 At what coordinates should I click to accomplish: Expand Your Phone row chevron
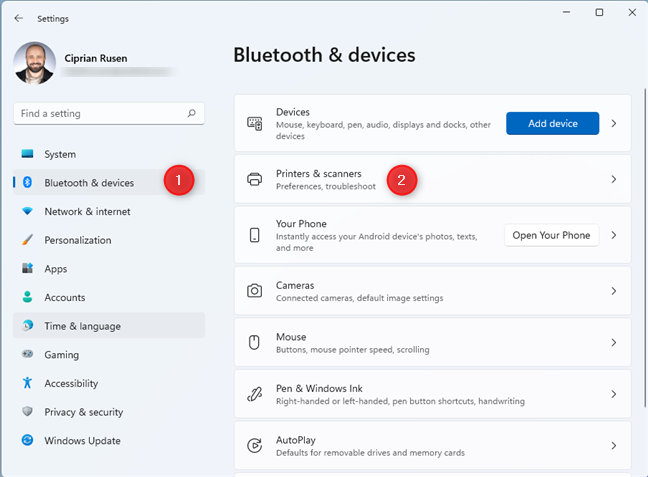coord(614,235)
